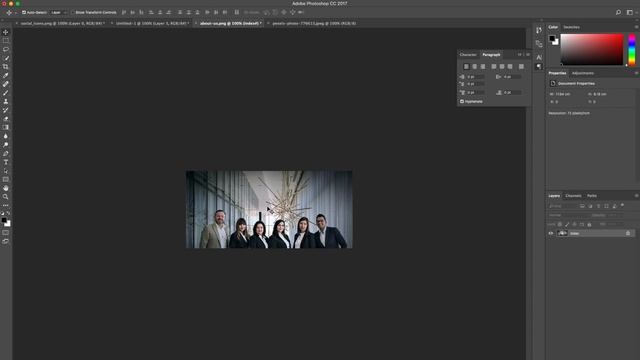Select the Healing Brush tool

click(x=6, y=84)
